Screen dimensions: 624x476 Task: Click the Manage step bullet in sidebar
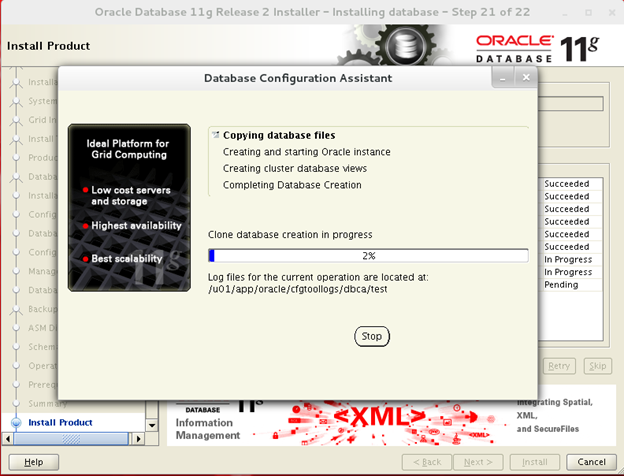tap(16, 271)
